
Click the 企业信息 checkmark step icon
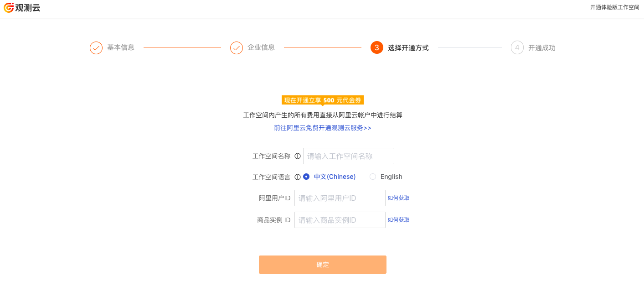click(237, 48)
